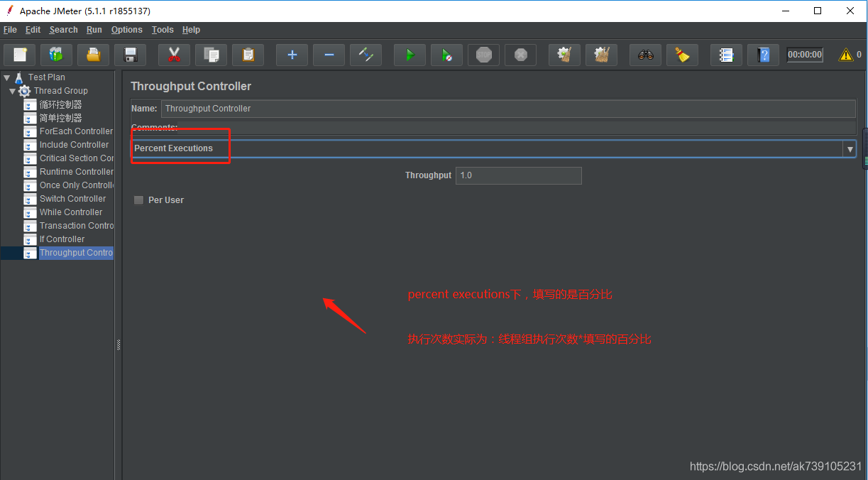Minimize the Apache JMeter window
868x480 pixels.
pyautogui.click(x=786, y=11)
